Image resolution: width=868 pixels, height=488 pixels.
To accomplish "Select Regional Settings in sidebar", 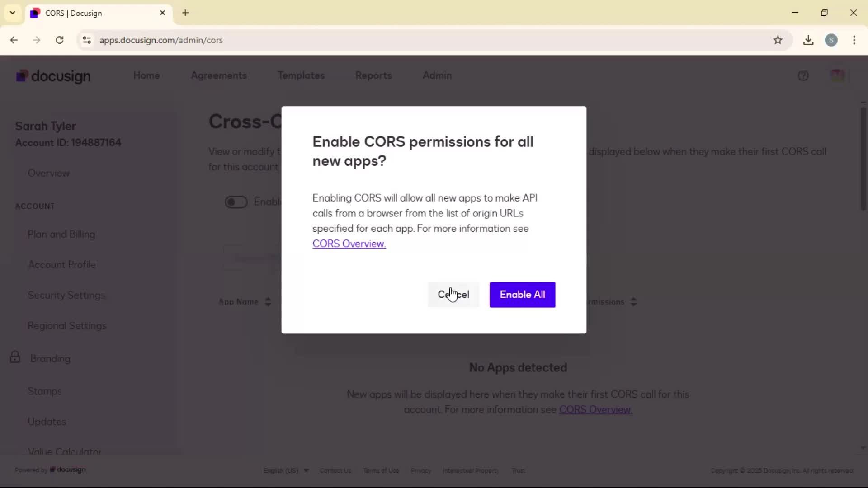I will click(x=67, y=325).
